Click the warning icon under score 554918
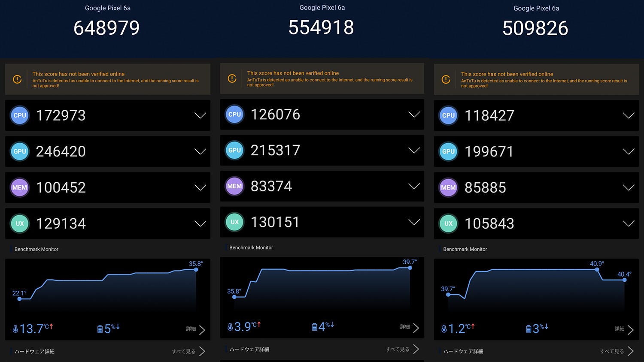Viewport: 644px width, 362px height. pyautogui.click(x=232, y=78)
